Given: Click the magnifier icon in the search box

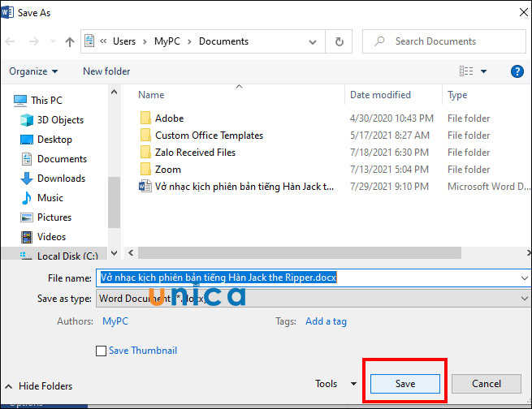Looking at the screenshot, I should click(379, 41).
